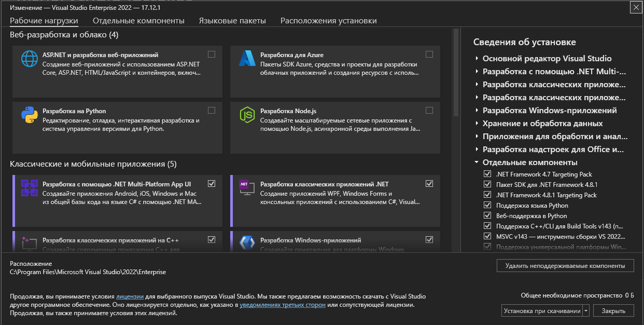Click the Python development workload icon
This screenshot has width=644, height=325.
click(x=30, y=115)
